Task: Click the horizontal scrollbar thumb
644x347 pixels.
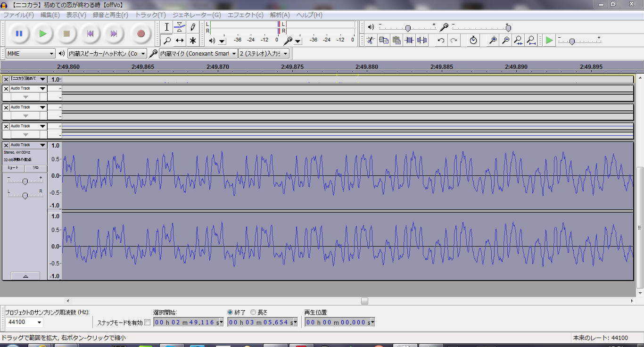Action: pyautogui.click(x=364, y=301)
